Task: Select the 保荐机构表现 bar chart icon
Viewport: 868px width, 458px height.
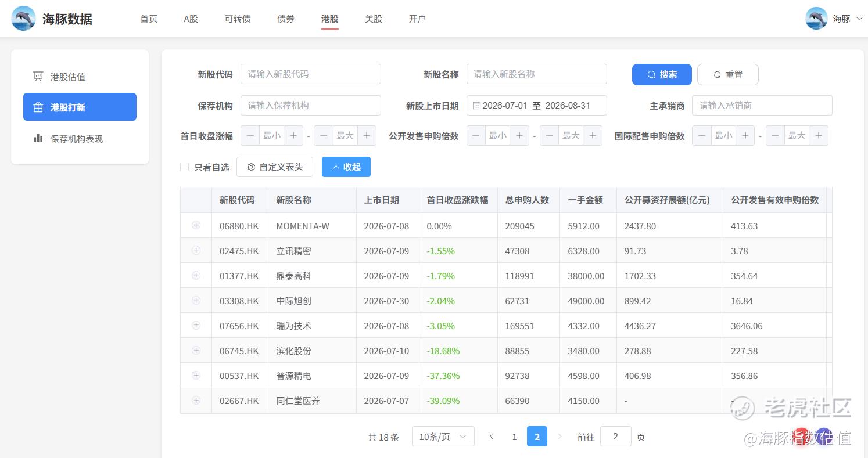Action: click(38, 138)
